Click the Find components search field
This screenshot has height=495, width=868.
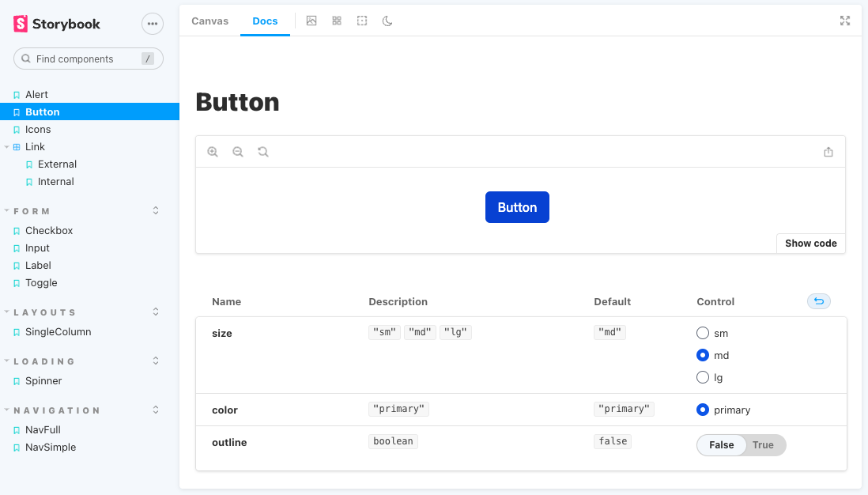pos(88,58)
